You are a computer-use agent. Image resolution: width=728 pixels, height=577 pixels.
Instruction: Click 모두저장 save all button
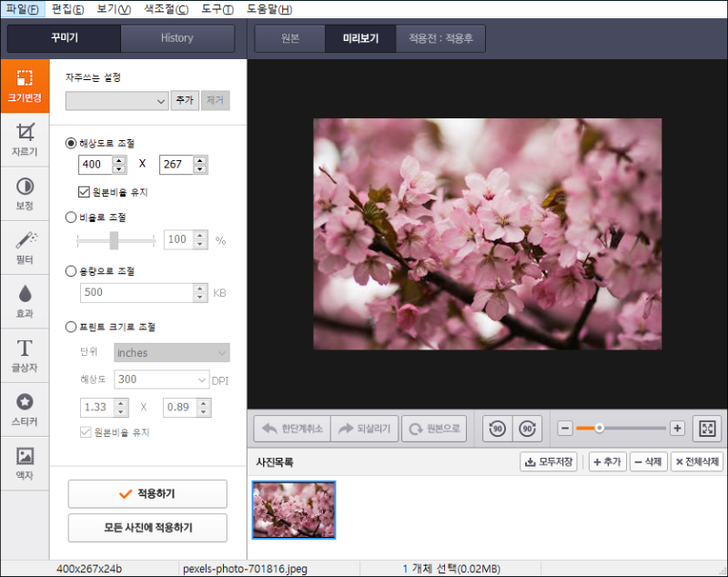(549, 462)
